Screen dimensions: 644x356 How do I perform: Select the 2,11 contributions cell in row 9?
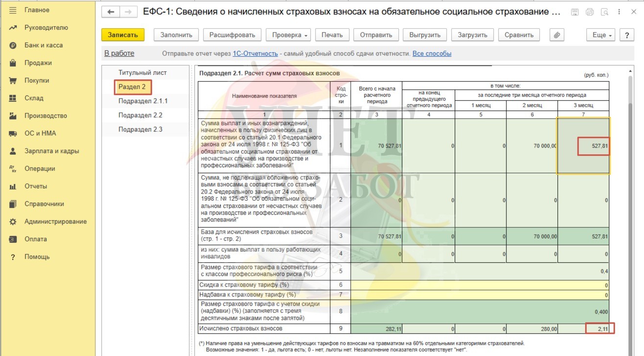(583, 329)
